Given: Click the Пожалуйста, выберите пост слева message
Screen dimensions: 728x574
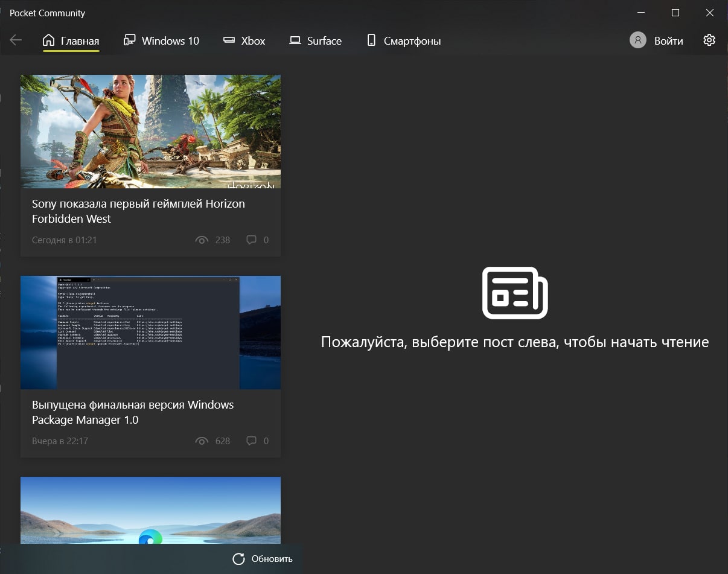Looking at the screenshot, I should point(515,342).
